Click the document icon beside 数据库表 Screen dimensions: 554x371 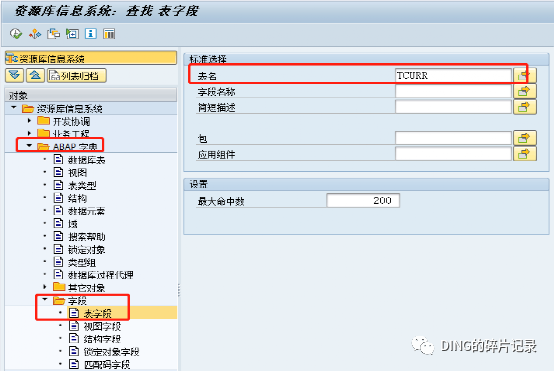coord(58,159)
